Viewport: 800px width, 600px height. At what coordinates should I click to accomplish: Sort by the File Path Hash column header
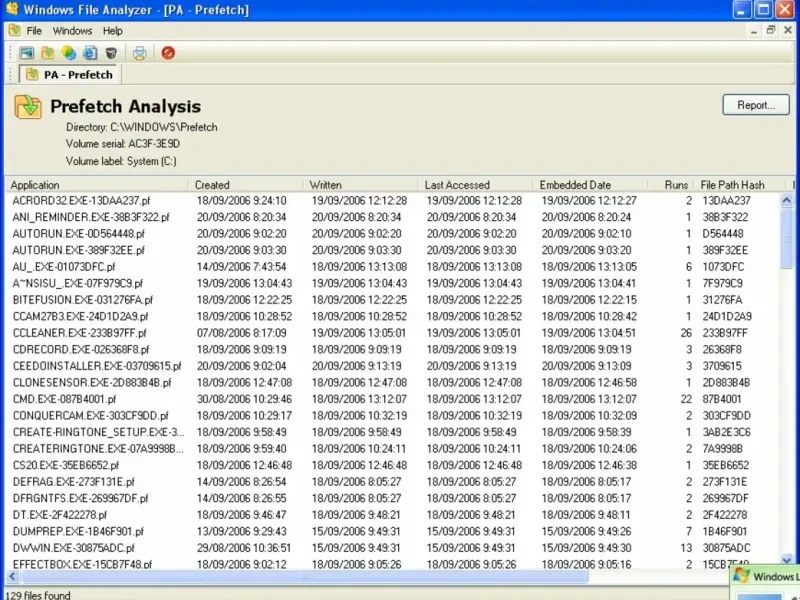coord(740,185)
